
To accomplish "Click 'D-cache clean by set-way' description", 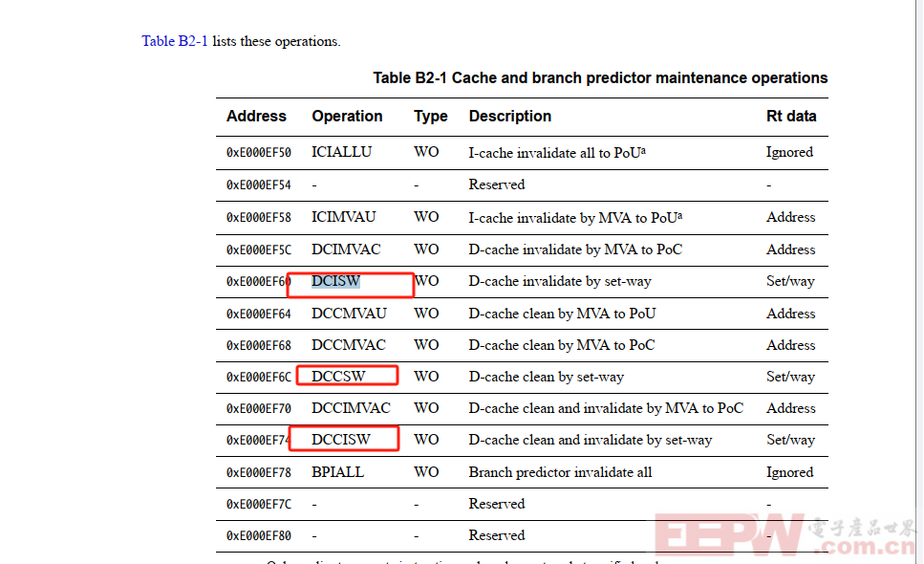I will pos(547,377).
